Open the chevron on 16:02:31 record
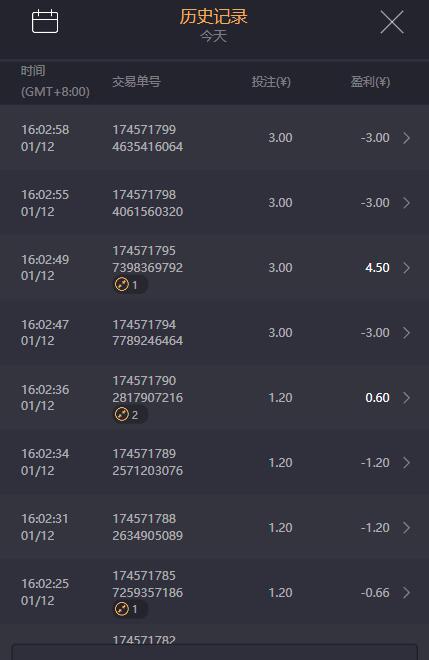Viewport: 429px width, 660px height. 406,527
